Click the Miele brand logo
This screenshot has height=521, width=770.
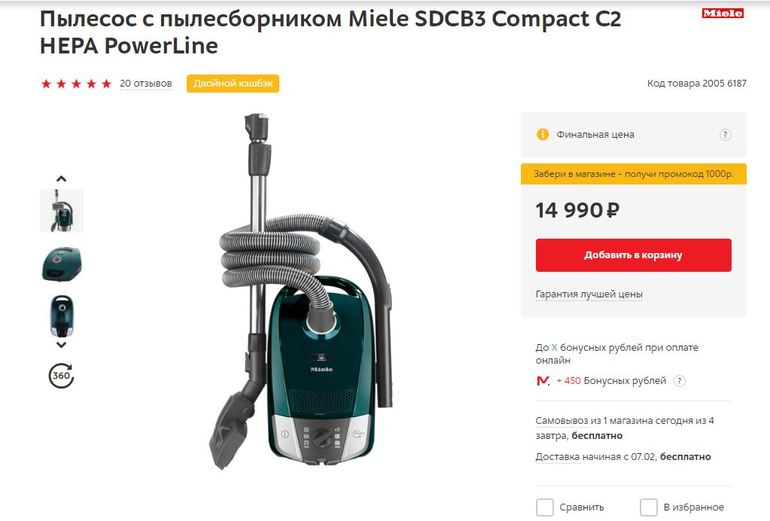722,13
